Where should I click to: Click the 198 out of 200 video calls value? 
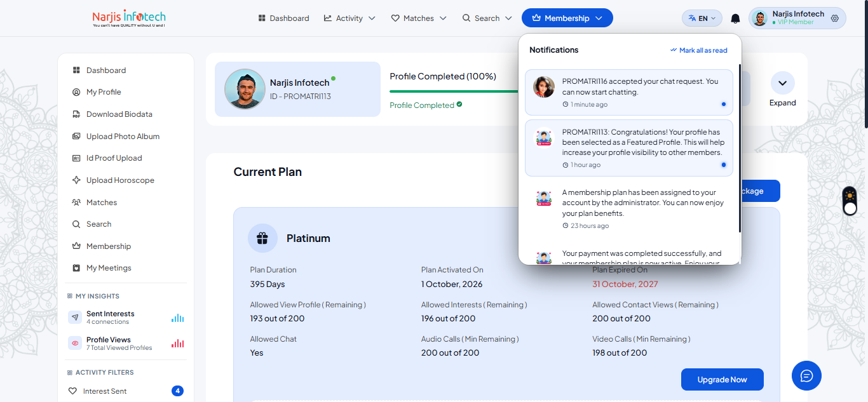620,352
